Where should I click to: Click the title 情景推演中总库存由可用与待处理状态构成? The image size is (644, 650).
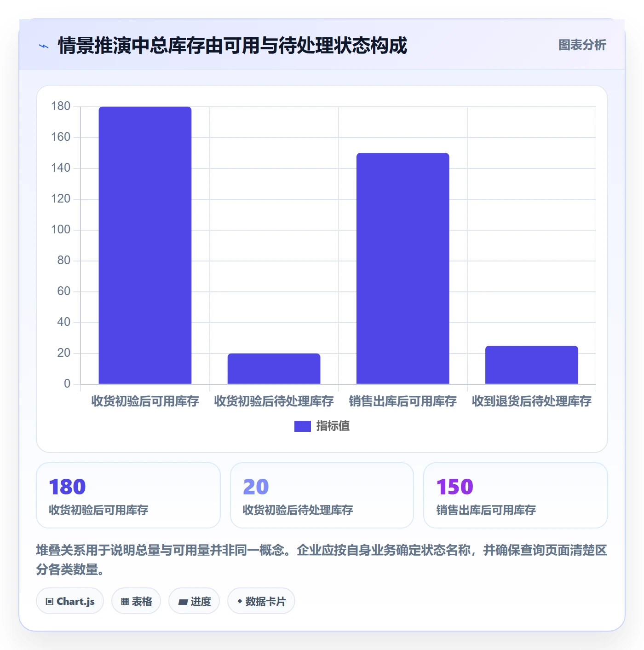pos(232,46)
